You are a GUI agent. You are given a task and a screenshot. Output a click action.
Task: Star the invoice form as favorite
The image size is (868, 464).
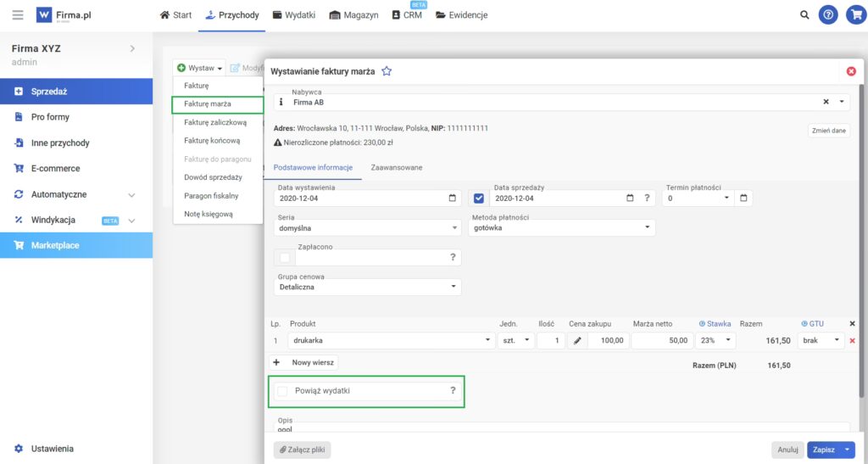click(x=387, y=71)
